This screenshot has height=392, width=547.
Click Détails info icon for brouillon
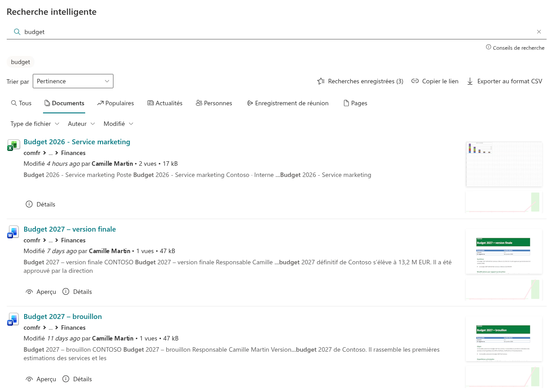click(66, 379)
